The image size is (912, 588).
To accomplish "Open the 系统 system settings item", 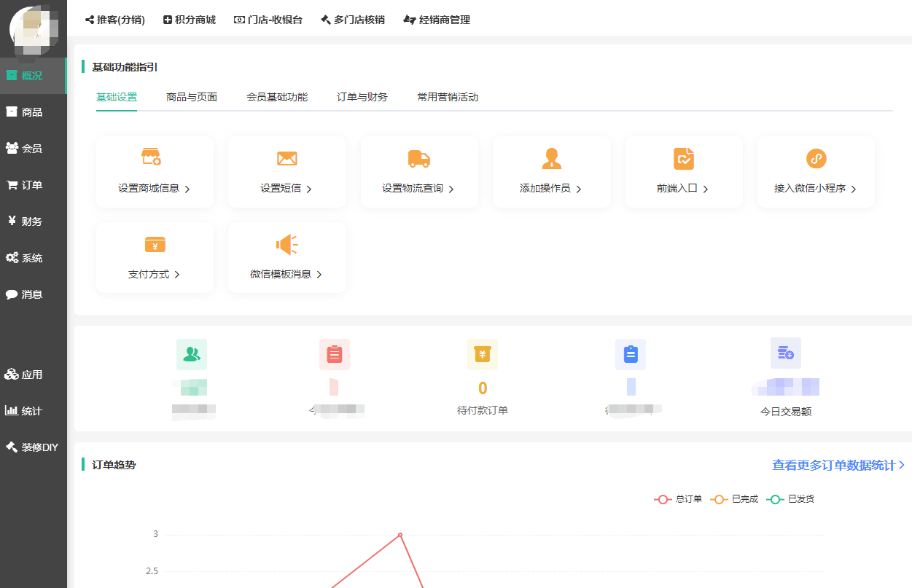I will tap(33, 258).
